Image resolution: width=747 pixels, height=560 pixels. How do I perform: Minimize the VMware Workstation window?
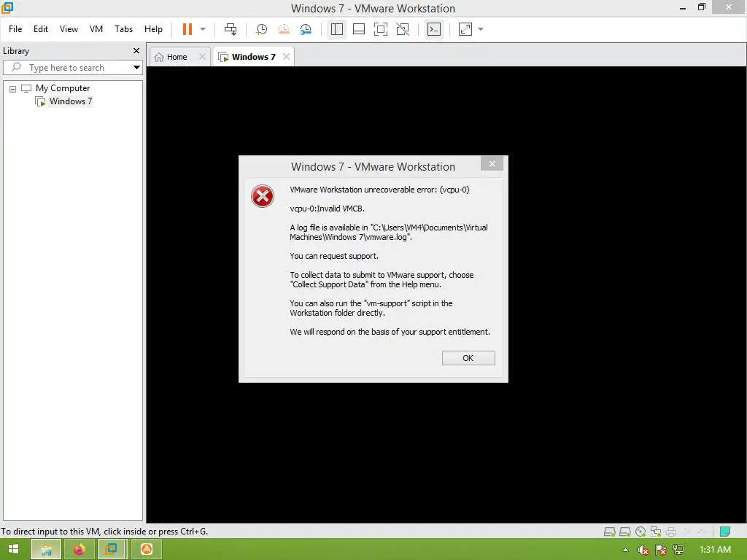click(683, 7)
